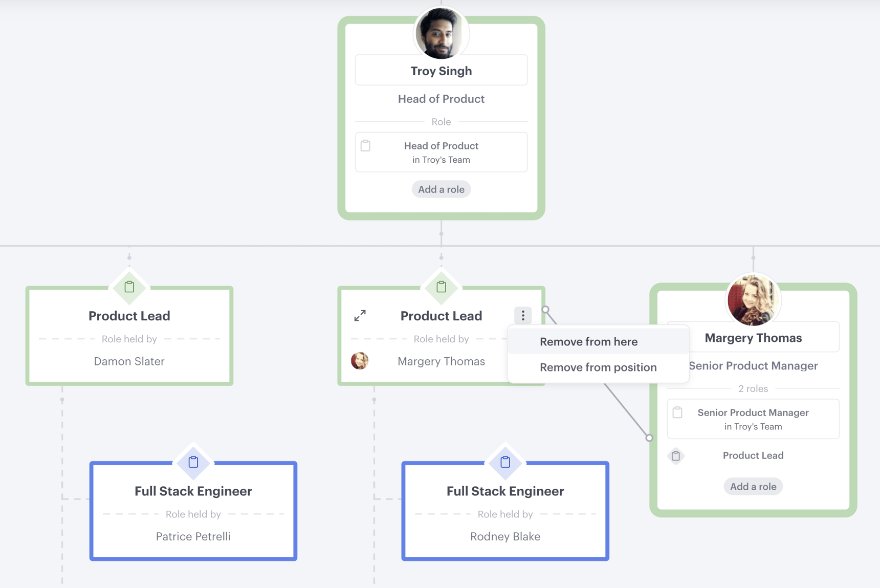
Task: Open the three-dot menu on the Product Lead card
Action: point(522,316)
